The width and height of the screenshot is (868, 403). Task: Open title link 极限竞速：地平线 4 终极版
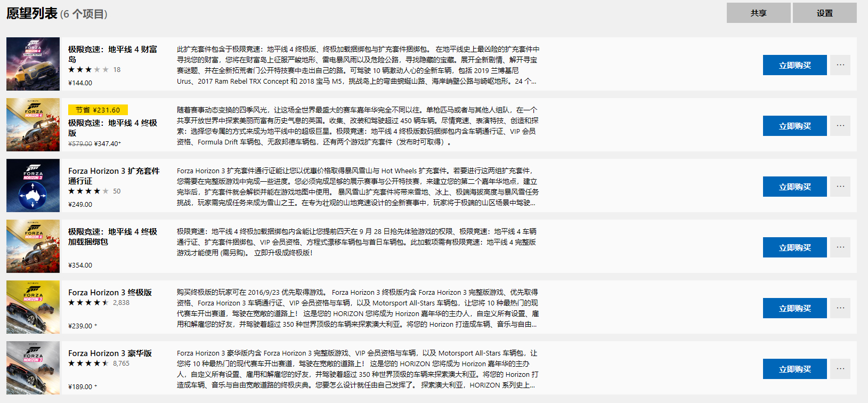point(112,128)
